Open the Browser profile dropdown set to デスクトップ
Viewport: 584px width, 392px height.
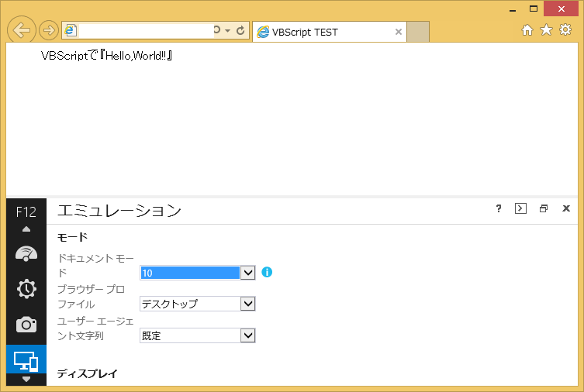tap(198, 304)
